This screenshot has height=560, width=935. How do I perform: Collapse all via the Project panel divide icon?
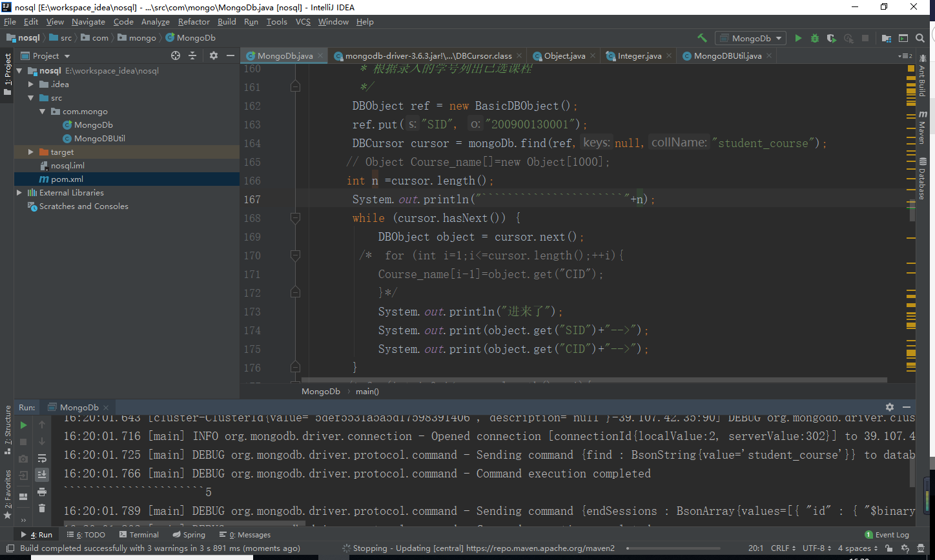[194, 55]
